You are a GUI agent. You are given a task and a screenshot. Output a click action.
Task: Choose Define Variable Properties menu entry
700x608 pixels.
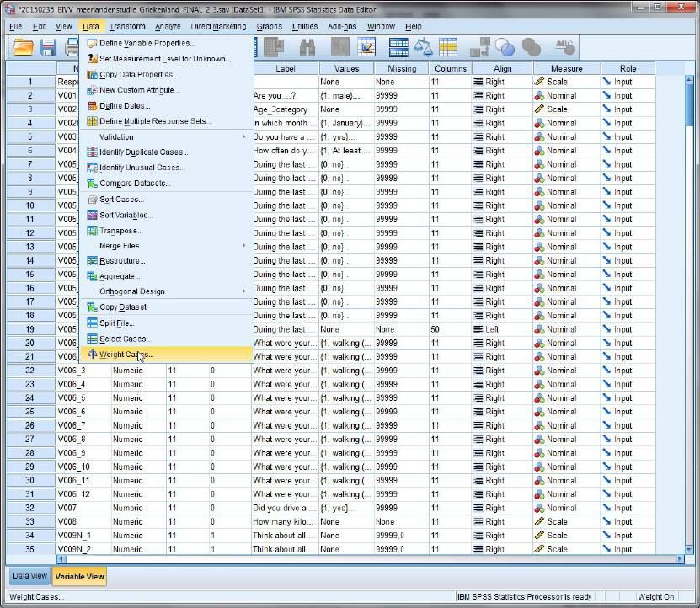166,43
